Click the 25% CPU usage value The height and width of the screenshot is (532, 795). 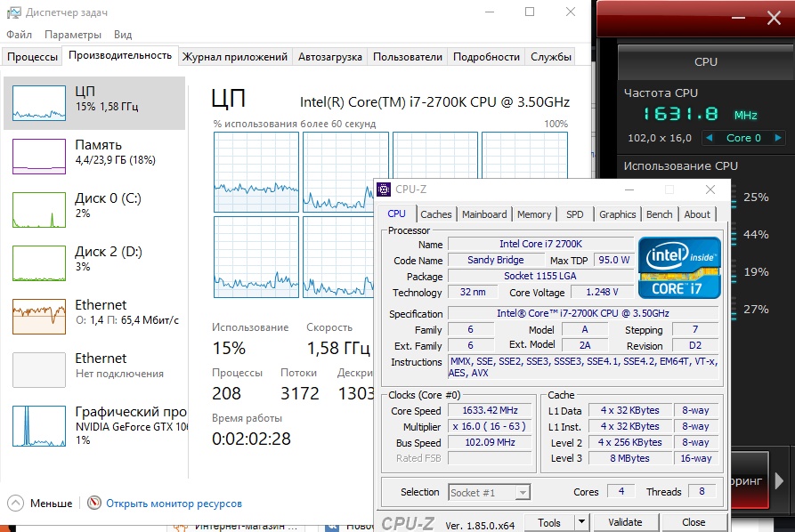click(756, 197)
